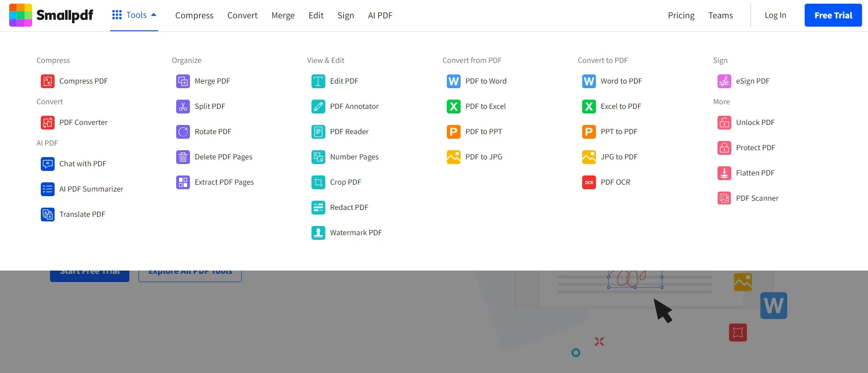Screen dimensions: 868x373
Task: Click the PDF to Word icon
Action: coord(454,81)
